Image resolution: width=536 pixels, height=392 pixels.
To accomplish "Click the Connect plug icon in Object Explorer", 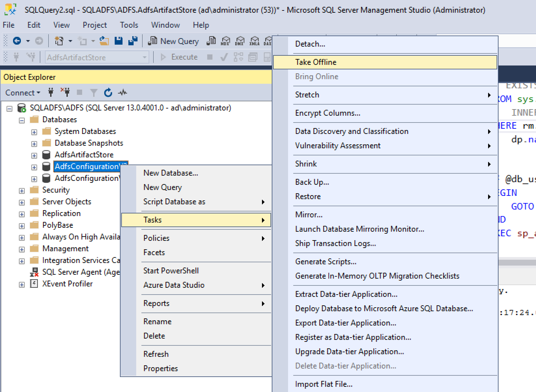I will pyautogui.click(x=51, y=93).
